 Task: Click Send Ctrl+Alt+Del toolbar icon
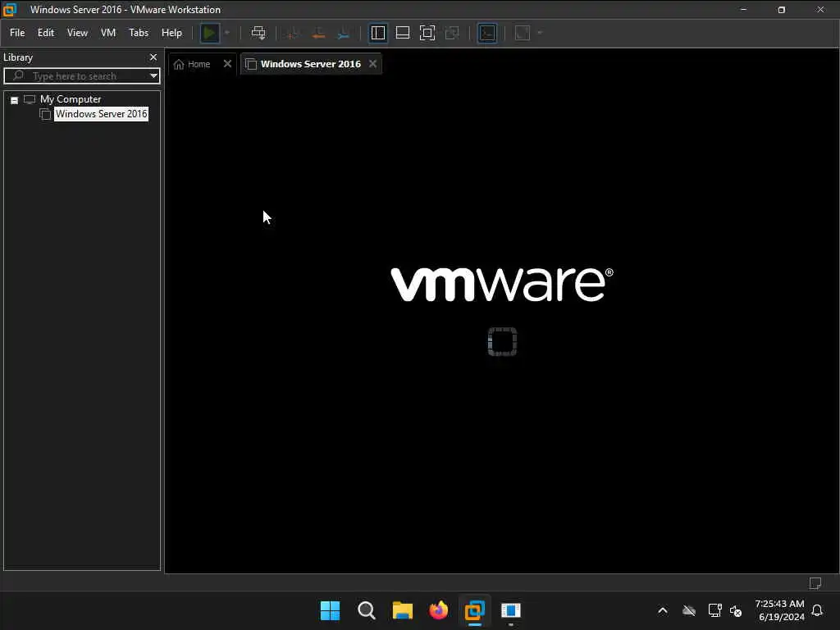tap(258, 33)
